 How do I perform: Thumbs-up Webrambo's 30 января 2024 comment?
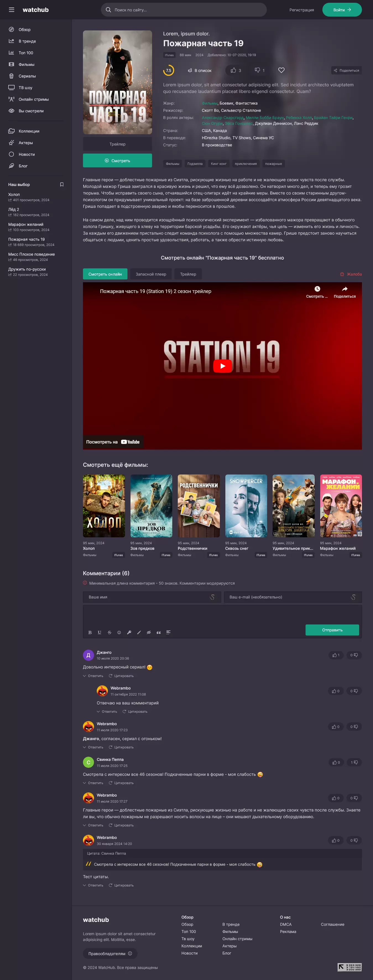336,840
